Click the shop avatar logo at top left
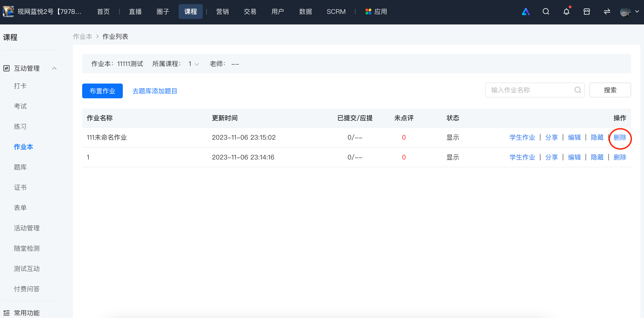 (x=8, y=12)
